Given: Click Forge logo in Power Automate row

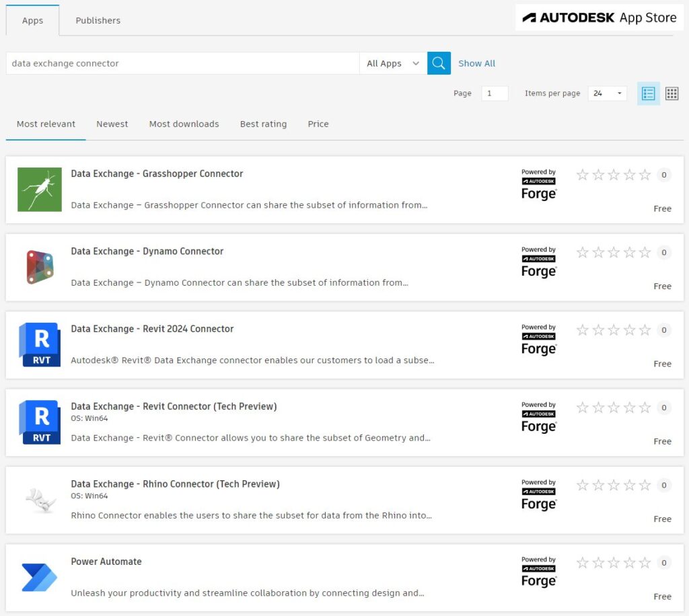Looking at the screenshot, I should [539, 572].
